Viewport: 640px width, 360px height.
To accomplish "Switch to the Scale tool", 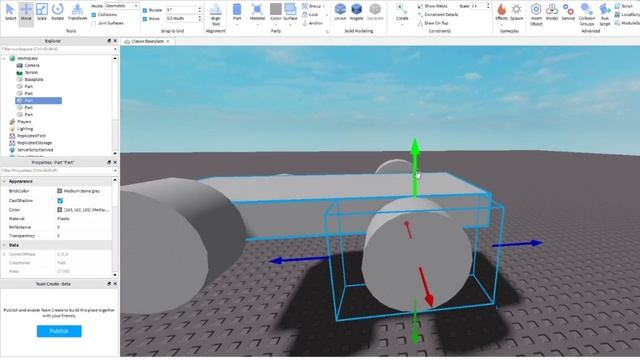I will [42, 12].
